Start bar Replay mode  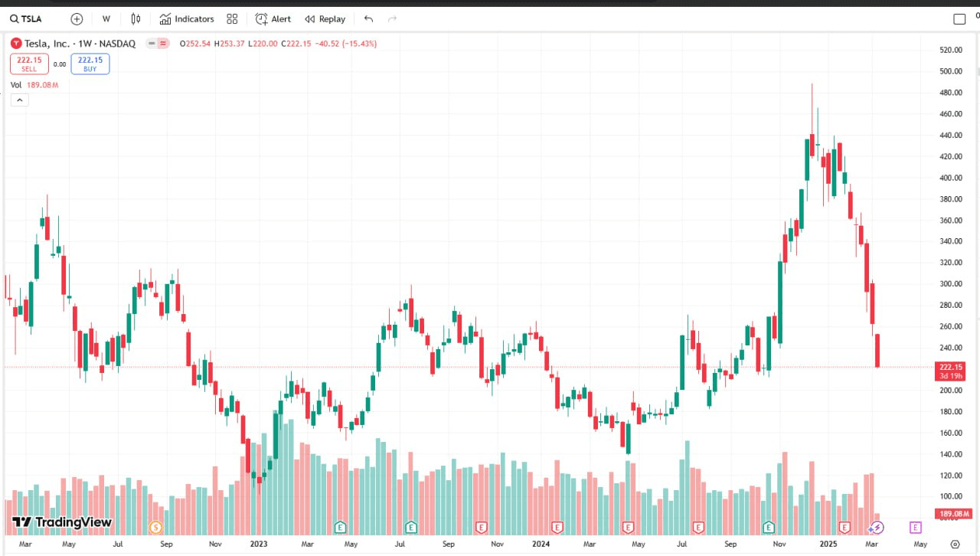pos(325,18)
